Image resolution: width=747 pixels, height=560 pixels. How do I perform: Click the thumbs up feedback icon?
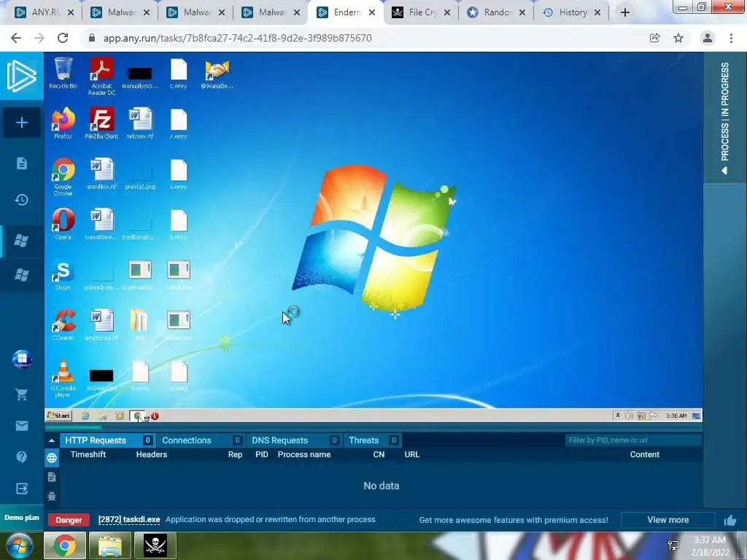coord(730,520)
